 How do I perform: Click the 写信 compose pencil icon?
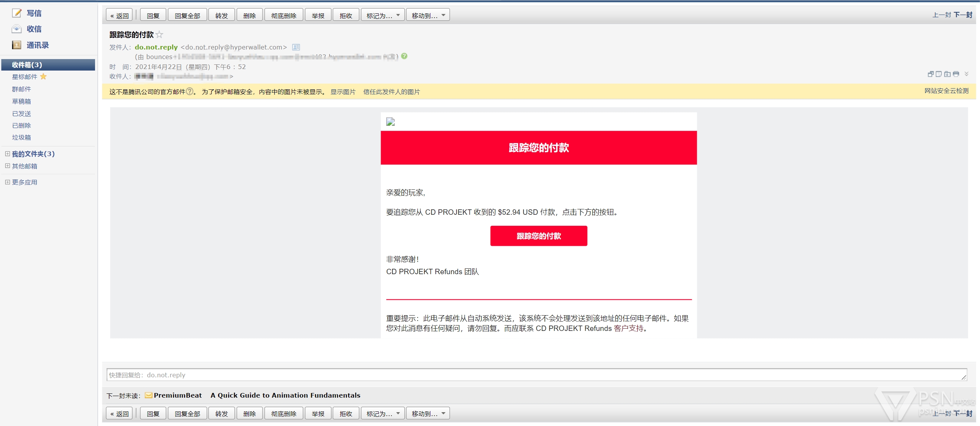(16, 13)
